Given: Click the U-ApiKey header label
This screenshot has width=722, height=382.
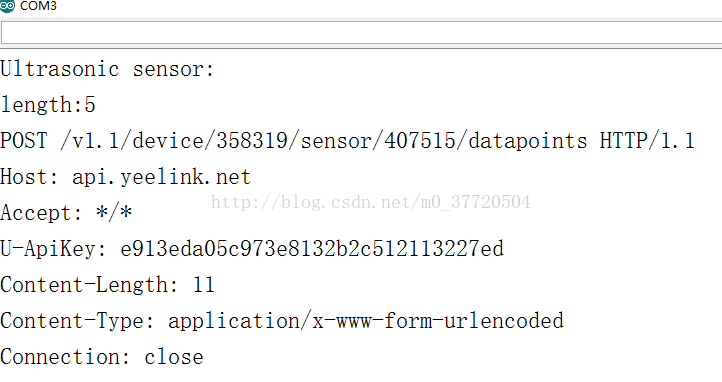Looking at the screenshot, I should pos(53,249).
